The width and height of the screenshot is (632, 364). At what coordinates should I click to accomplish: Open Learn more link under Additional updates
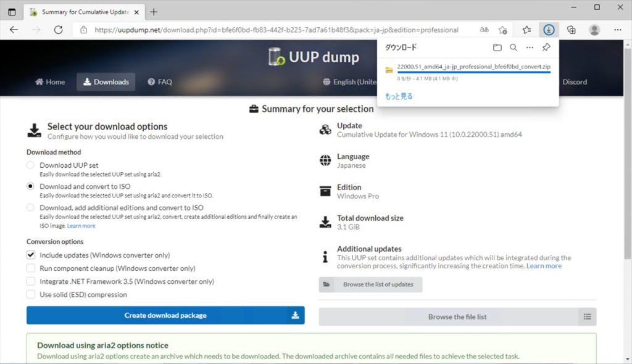(x=544, y=266)
